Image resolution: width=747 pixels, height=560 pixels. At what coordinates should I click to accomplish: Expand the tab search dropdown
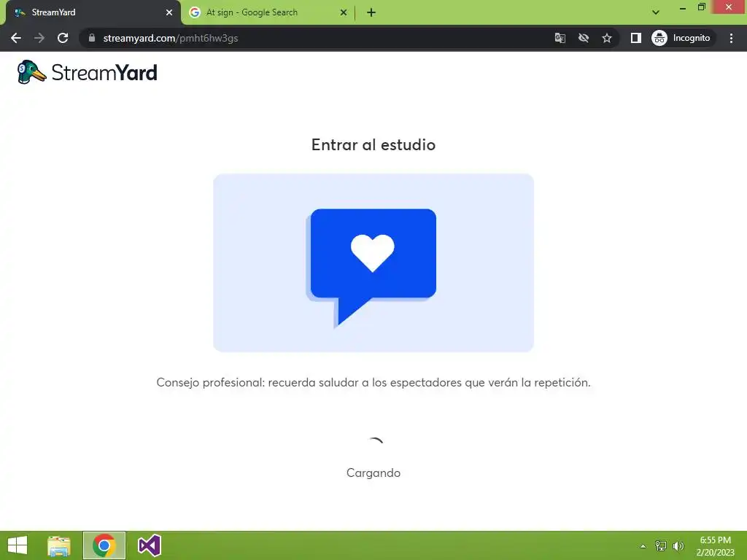tap(656, 12)
